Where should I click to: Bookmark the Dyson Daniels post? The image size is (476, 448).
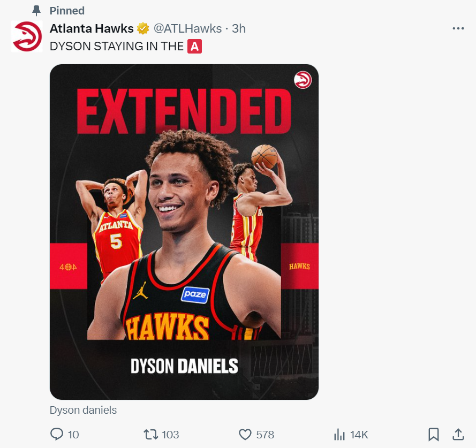pyautogui.click(x=434, y=434)
